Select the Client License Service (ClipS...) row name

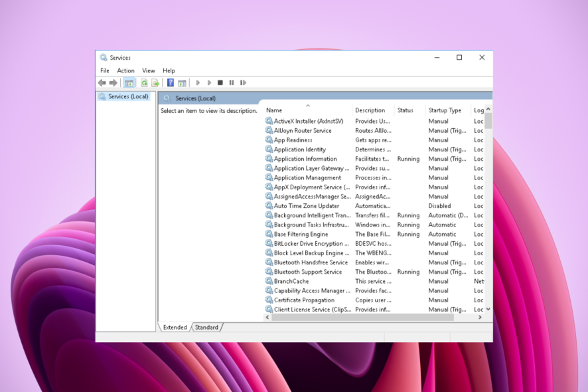pyautogui.click(x=313, y=310)
